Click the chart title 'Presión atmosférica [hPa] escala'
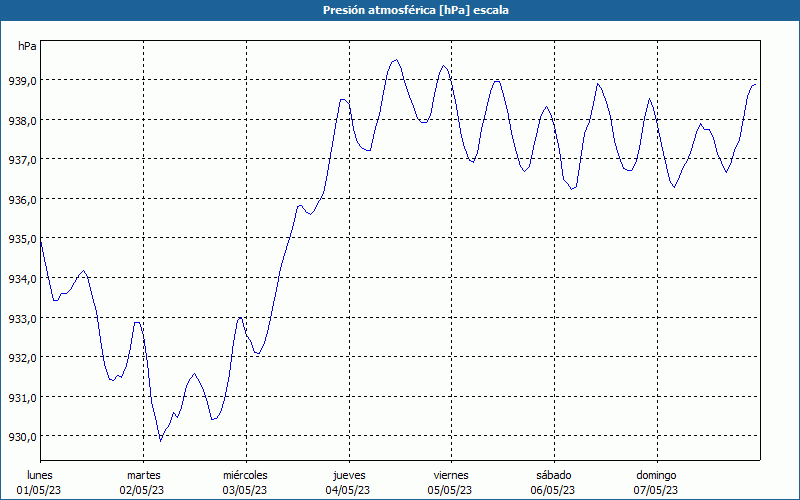The width and height of the screenshot is (800, 500). point(415,10)
